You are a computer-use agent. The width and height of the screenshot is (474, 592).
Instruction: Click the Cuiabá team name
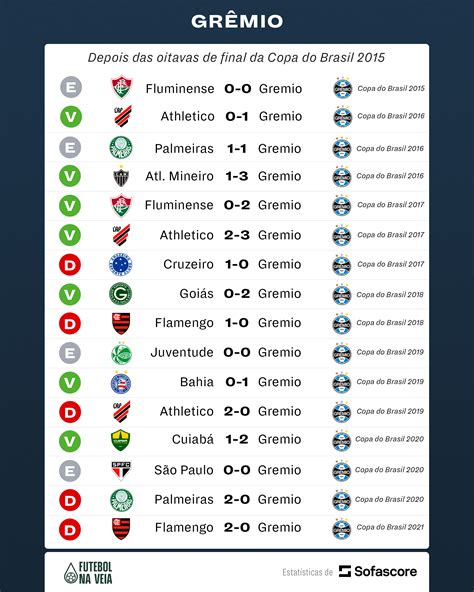point(193,439)
